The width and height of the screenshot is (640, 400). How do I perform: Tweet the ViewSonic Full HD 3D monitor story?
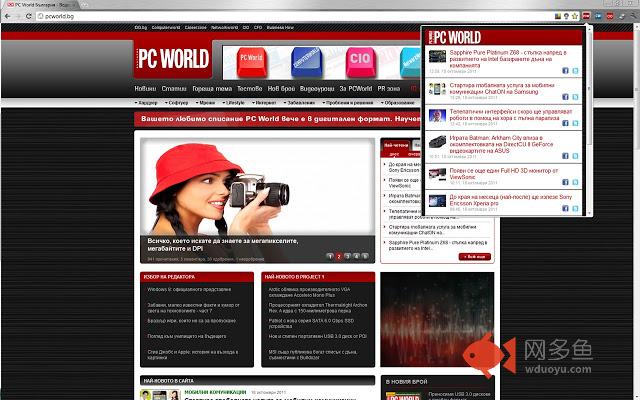(x=575, y=182)
